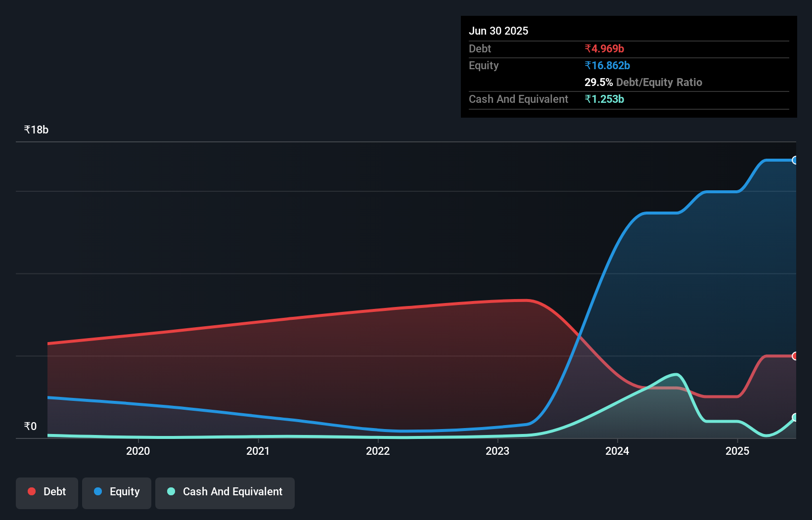Select the blue Equity legend dot icon

pos(98,491)
